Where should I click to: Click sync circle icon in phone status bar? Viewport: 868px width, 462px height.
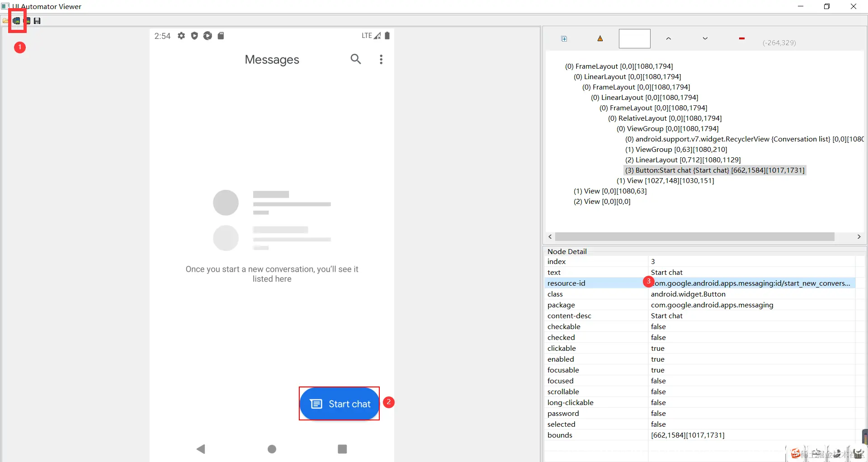tap(208, 36)
